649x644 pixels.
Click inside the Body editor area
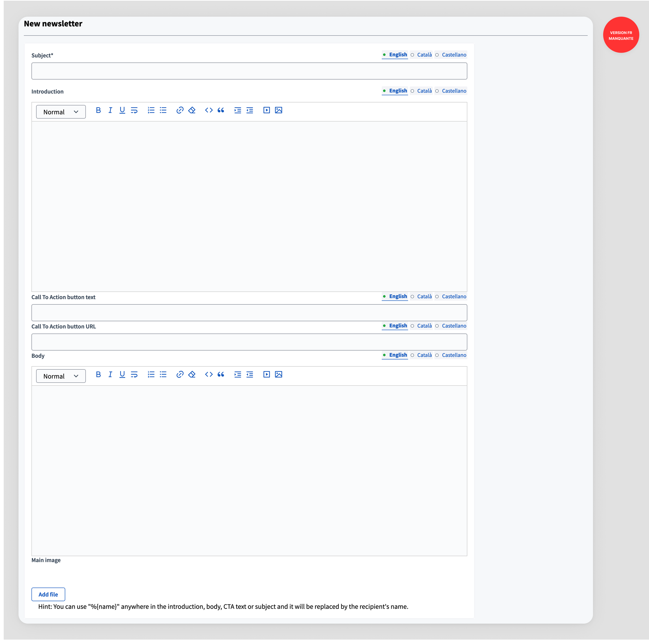coord(249,471)
